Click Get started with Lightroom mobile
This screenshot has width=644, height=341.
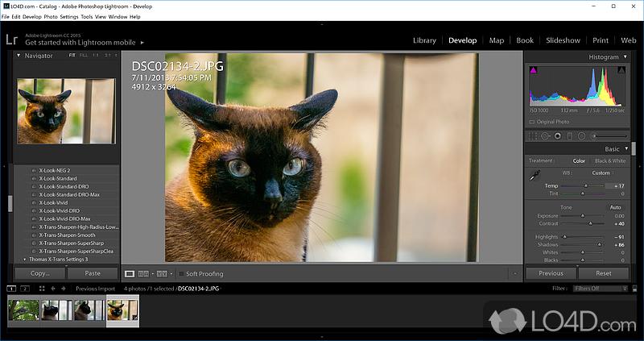pyautogui.click(x=80, y=43)
